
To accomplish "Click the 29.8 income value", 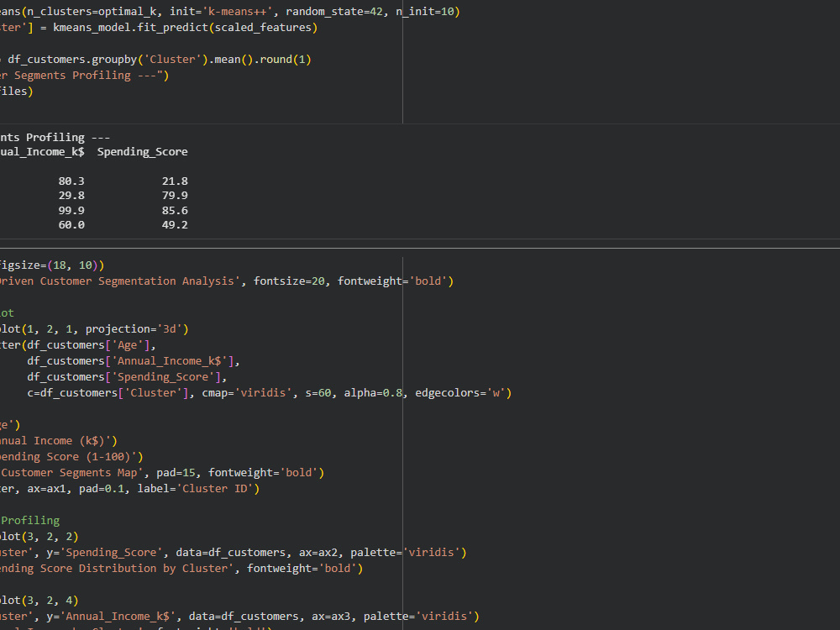I will pyautogui.click(x=71, y=196).
